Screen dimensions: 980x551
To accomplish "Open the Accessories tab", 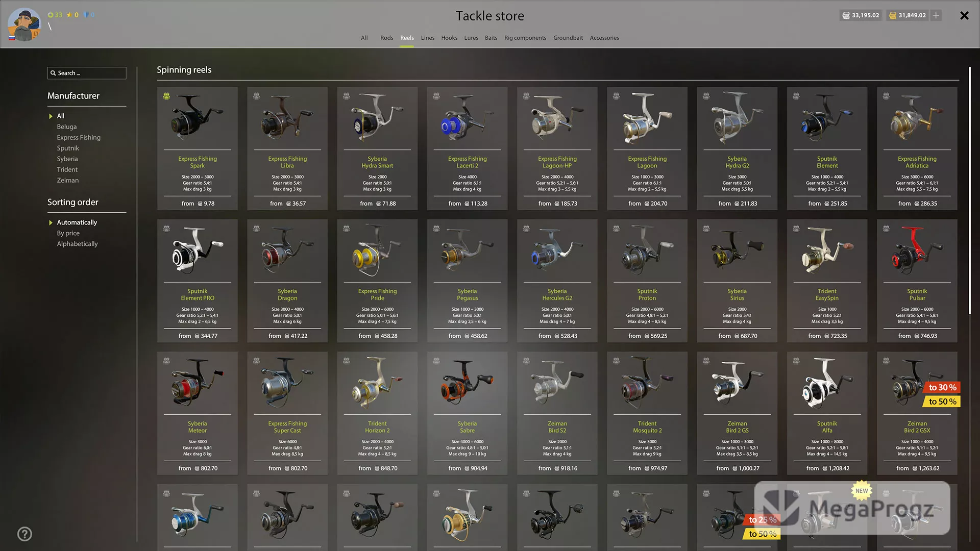I will pos(604,38).
